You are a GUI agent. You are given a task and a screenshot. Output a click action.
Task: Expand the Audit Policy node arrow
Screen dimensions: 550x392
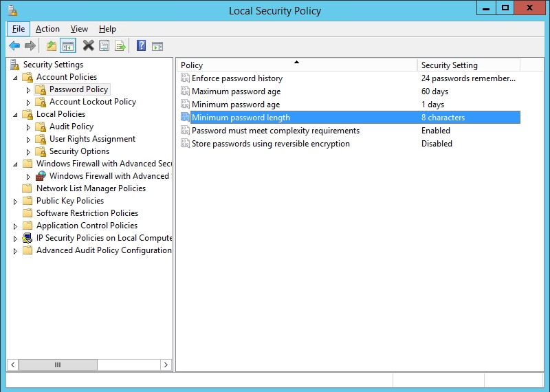click(x=28, y=127)
